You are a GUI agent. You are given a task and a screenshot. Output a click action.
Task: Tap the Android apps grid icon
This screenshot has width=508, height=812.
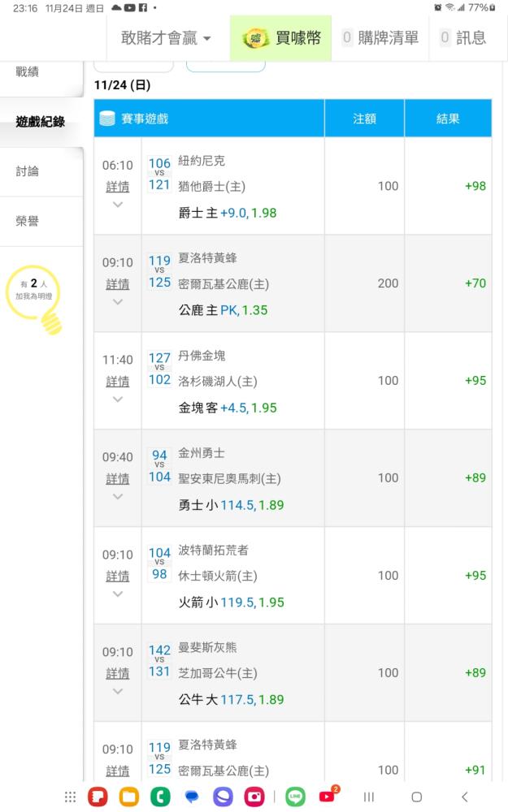coord(70,797)
